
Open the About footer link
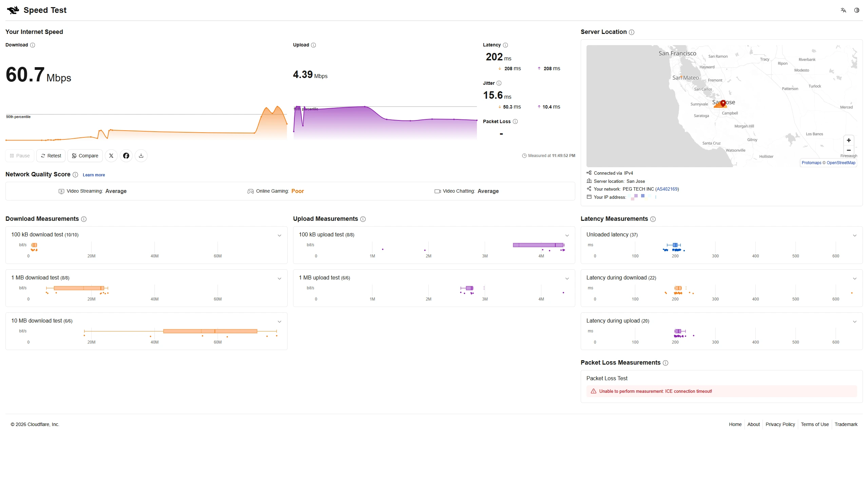(753, 425)
